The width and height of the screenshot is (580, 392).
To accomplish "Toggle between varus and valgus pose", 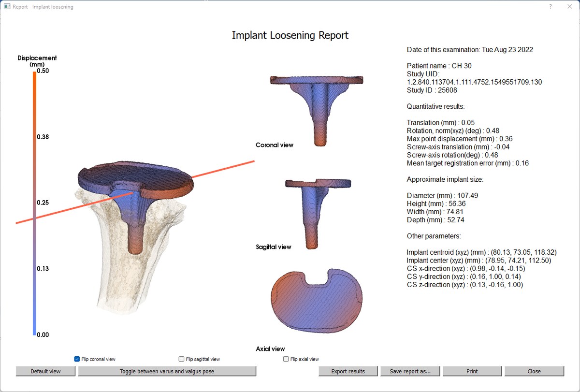I will pyautogui.click(x=167, y=371).
